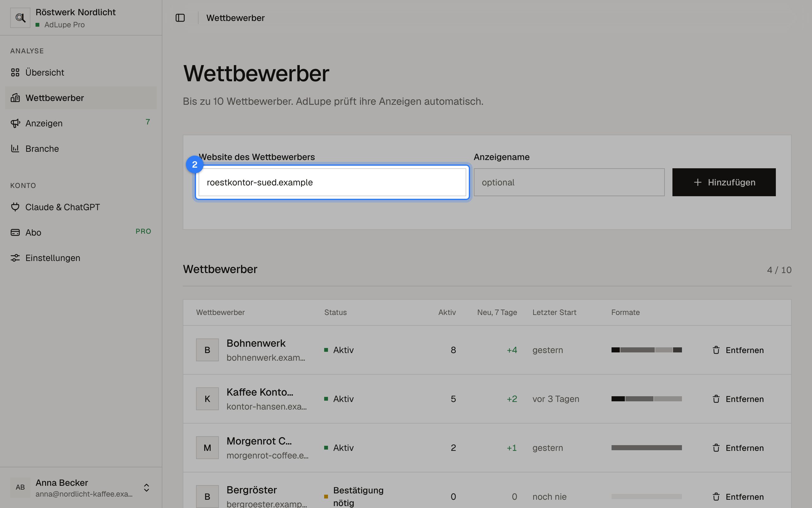Click the +4 value in Bohnenwerk row

(x=512, y=350)
